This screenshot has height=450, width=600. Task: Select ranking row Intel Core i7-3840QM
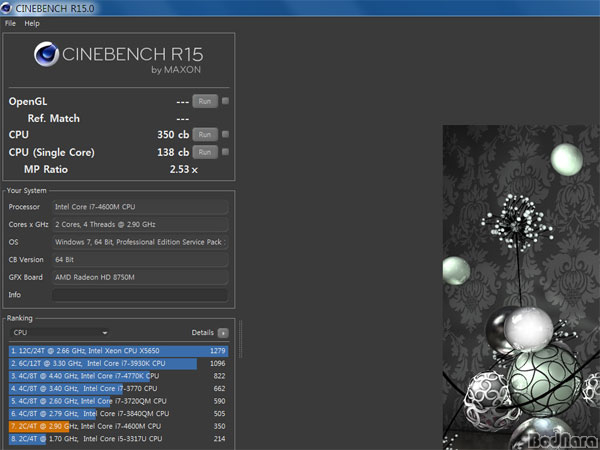pos(119,414)
